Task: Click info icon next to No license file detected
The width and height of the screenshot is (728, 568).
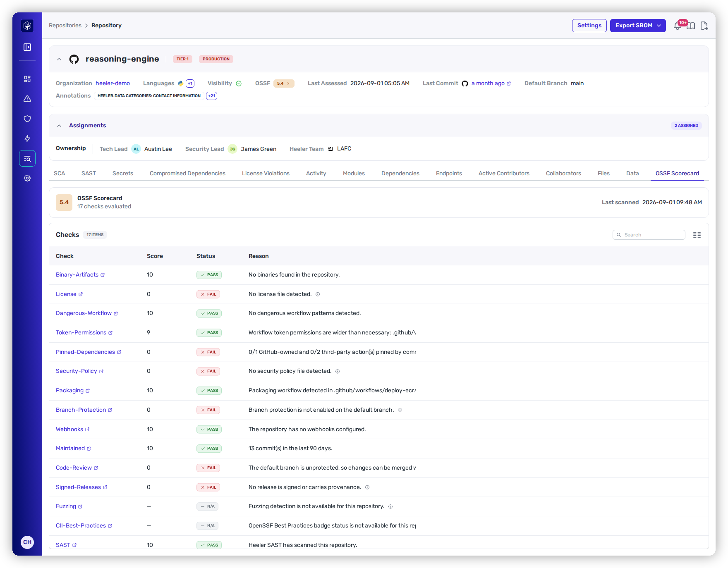Action: pos(318,294)
